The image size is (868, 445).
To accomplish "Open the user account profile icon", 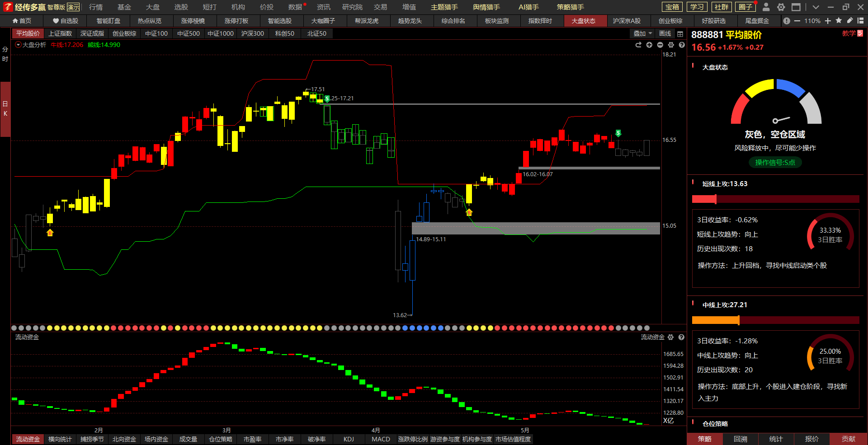I will click(766, 7).
